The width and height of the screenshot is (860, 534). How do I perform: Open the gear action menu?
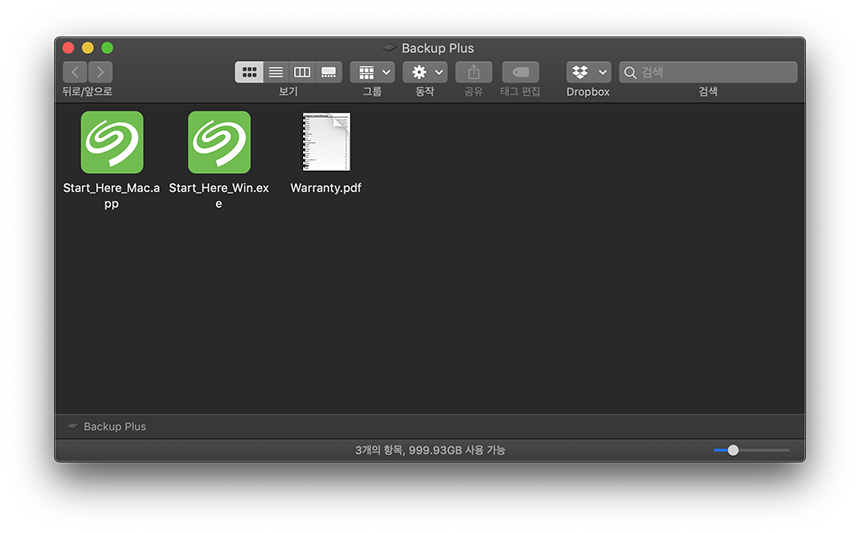click(x=425, y=72)
